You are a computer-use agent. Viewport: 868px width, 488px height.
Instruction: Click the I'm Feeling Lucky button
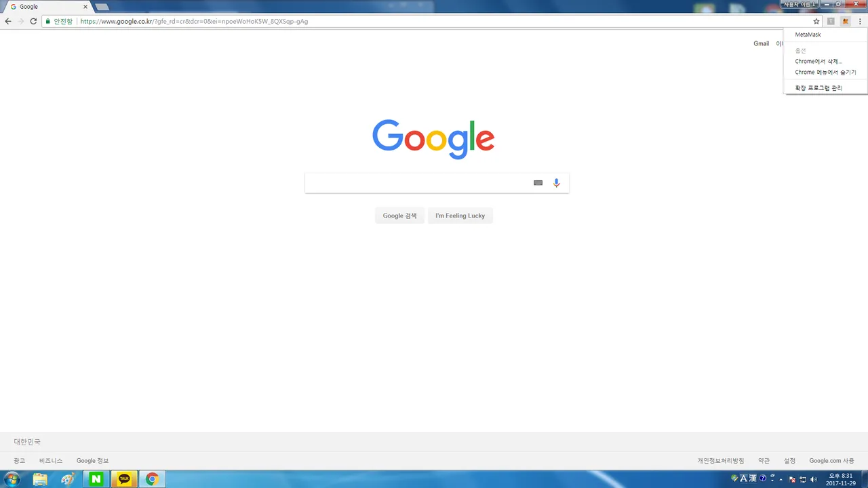[x=460, y=216]
